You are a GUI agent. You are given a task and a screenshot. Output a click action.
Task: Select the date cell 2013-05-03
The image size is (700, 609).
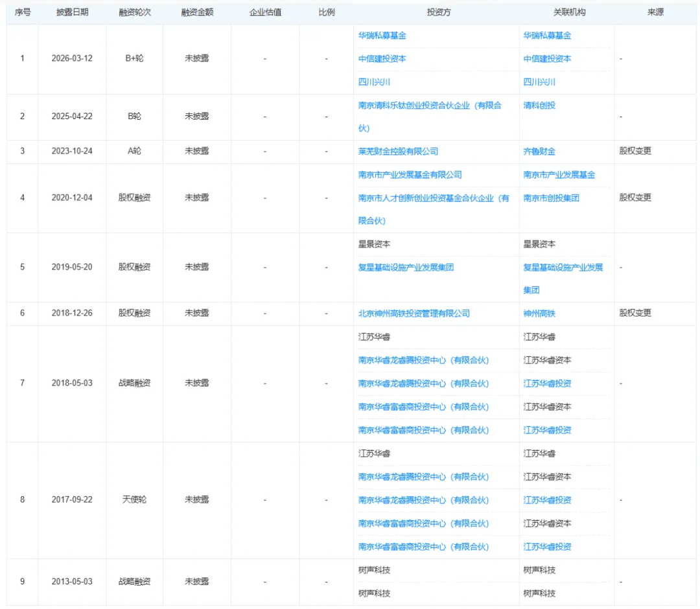[72, 582]
